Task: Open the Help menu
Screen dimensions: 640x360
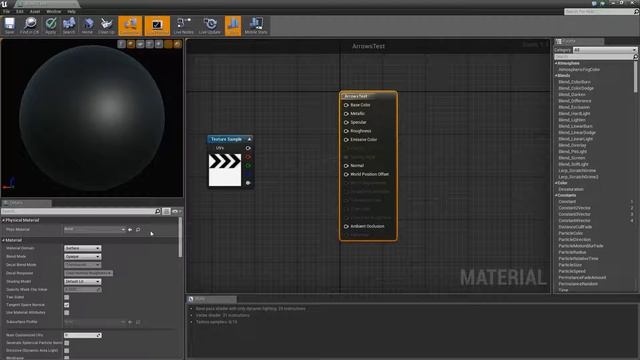Action: (71, 12)
